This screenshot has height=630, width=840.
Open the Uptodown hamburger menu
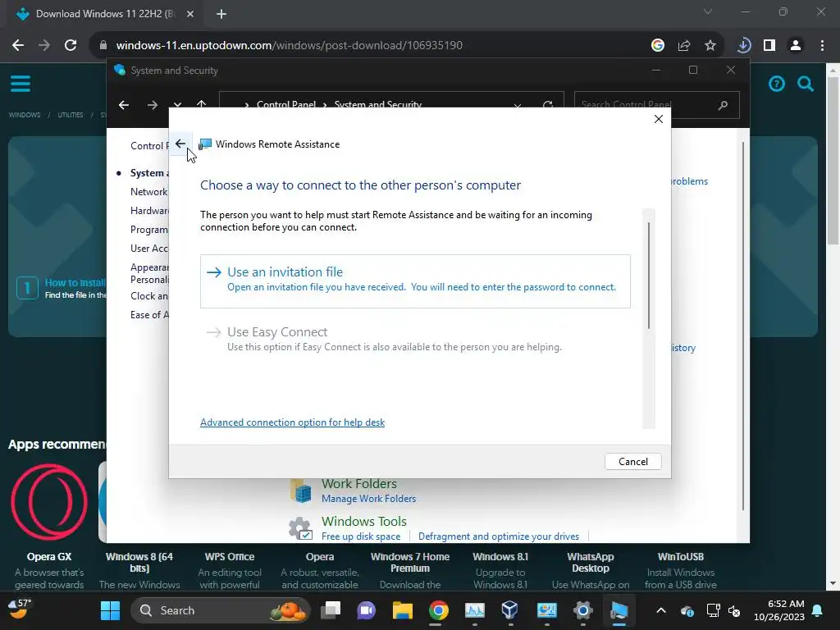point(21,84)
